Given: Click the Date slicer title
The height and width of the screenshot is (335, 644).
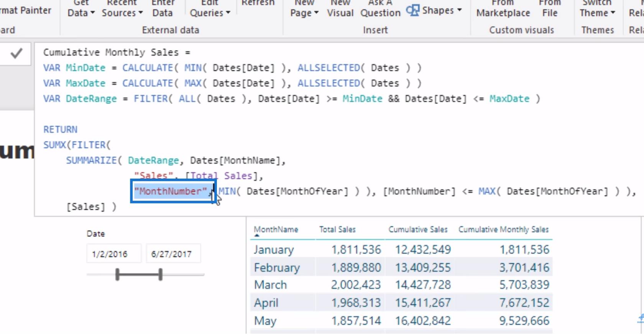Looking at the screenshot, I should (95, 234).
